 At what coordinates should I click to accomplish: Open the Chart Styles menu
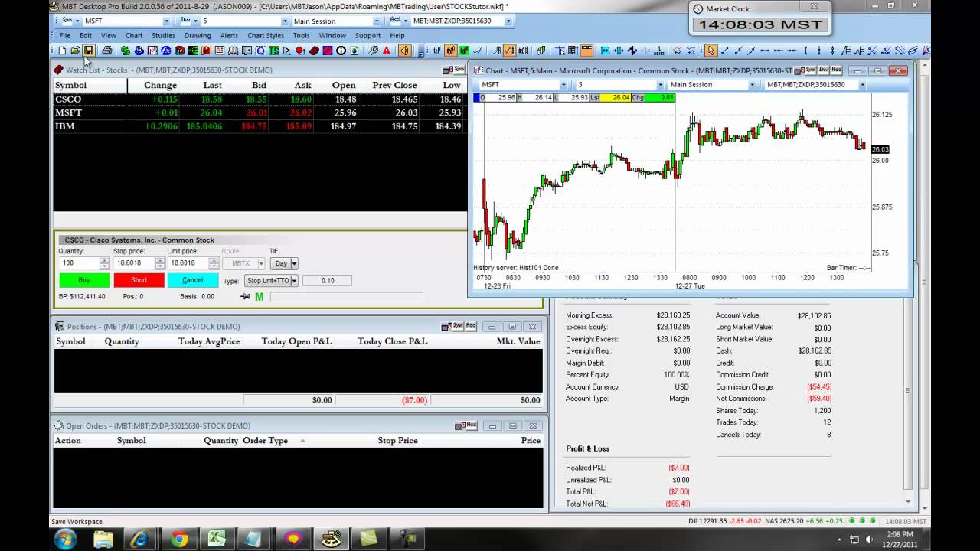[266, 35]
